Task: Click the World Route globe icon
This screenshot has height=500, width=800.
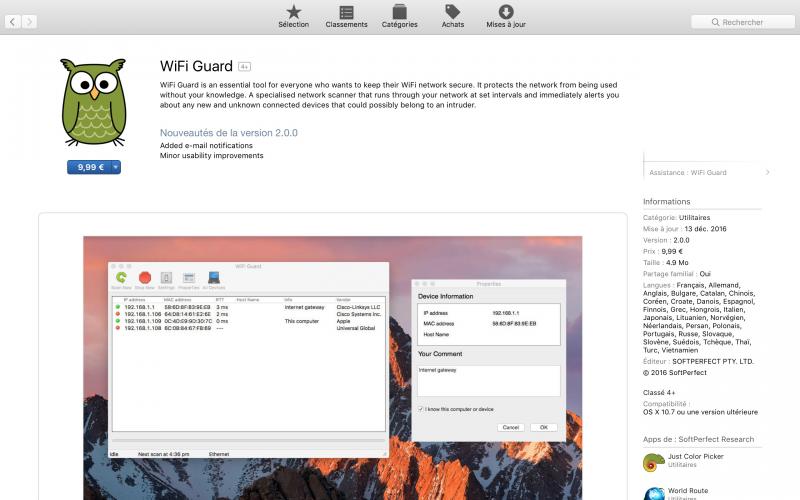Action: [x=654, y=494]
